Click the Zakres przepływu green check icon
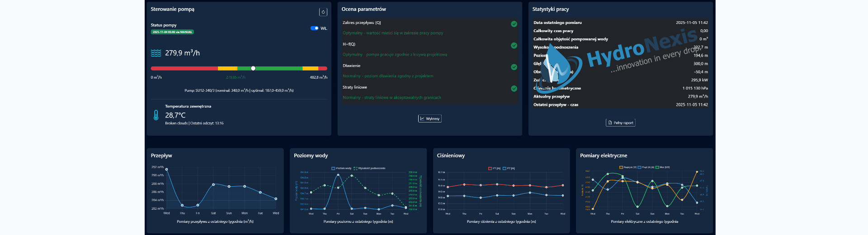 click(514, 24)
